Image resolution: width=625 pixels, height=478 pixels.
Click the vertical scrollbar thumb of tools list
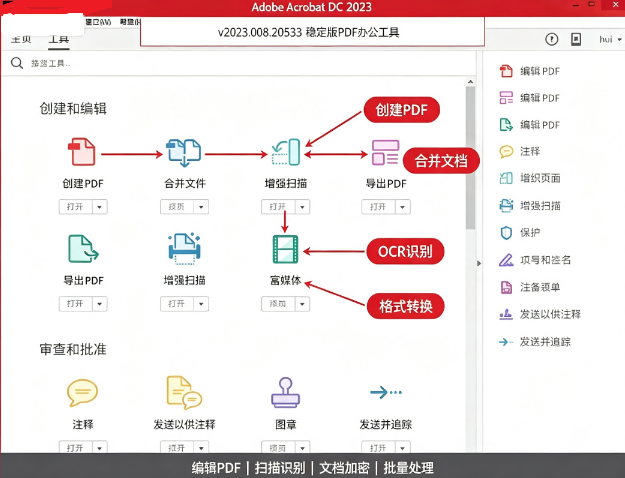click(x=470, y=158)
